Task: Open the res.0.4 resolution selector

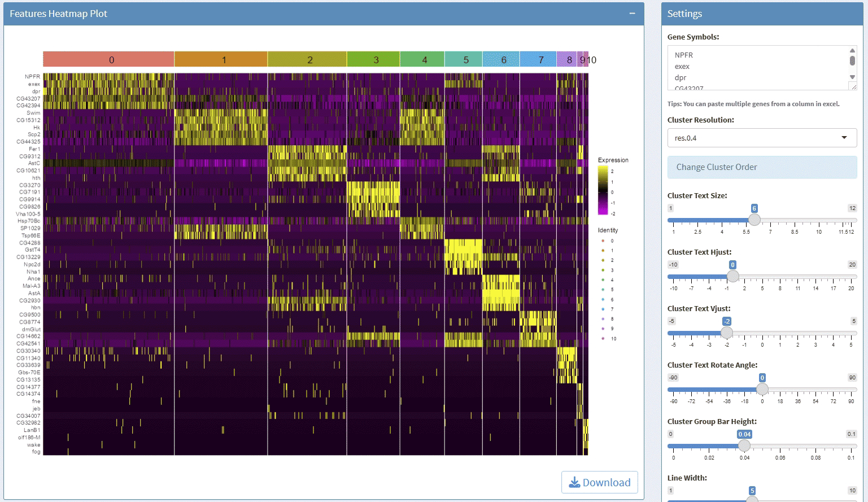Action: pyautogui.click(x=761, y=138)
